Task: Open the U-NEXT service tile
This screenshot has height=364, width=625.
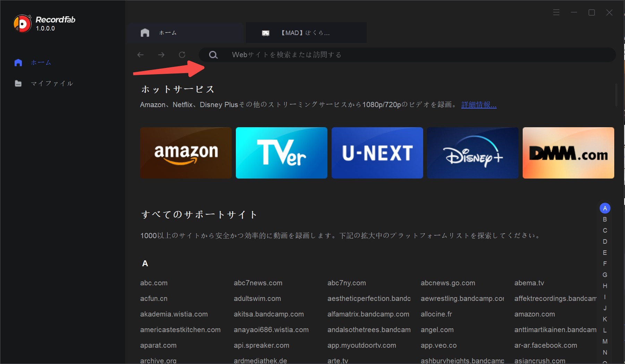Action: tap(377, 153)
